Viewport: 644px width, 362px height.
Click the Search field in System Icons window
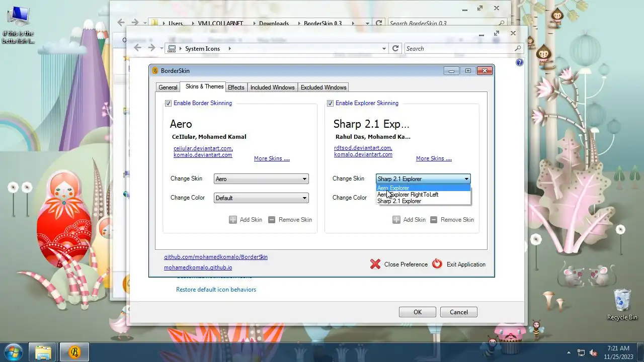click(463, 49)
